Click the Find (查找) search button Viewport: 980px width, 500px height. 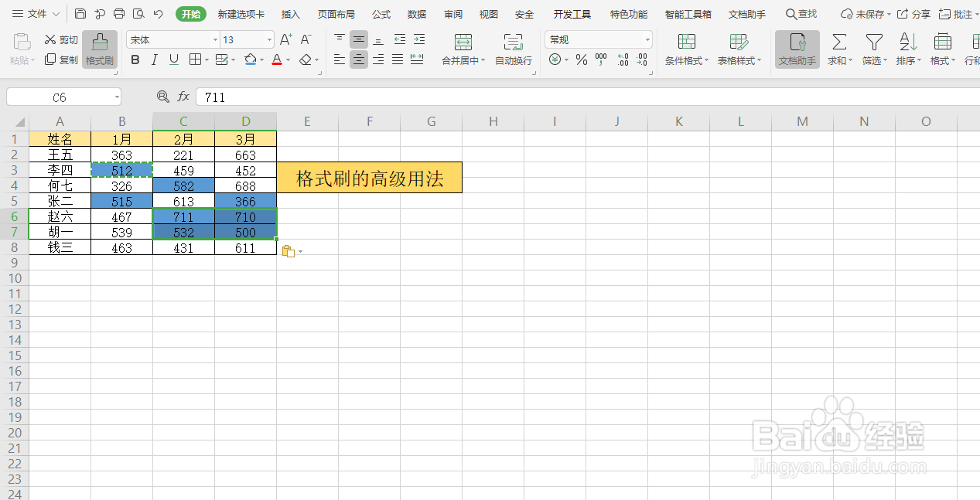801,14
